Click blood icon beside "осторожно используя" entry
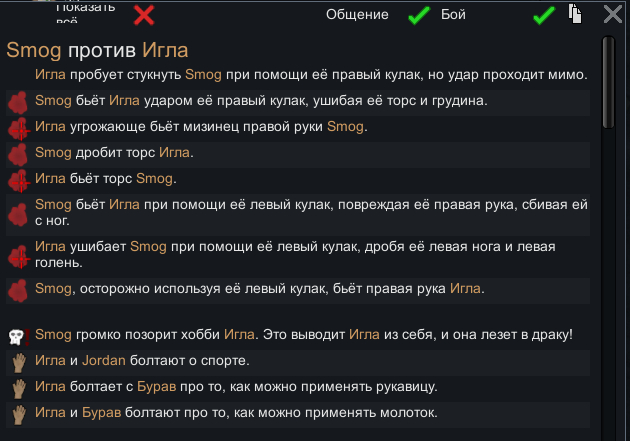Screen dimensions: 630x441 click(17, 290)
